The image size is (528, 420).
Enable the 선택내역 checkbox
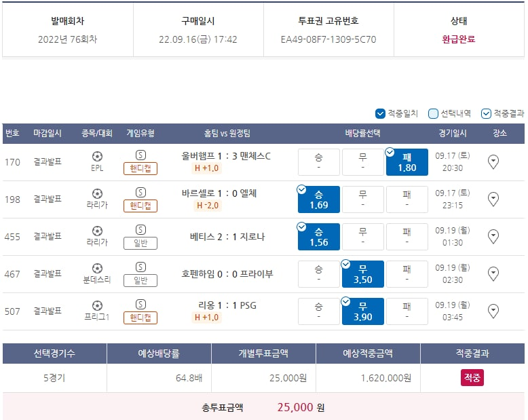(433, 113)
